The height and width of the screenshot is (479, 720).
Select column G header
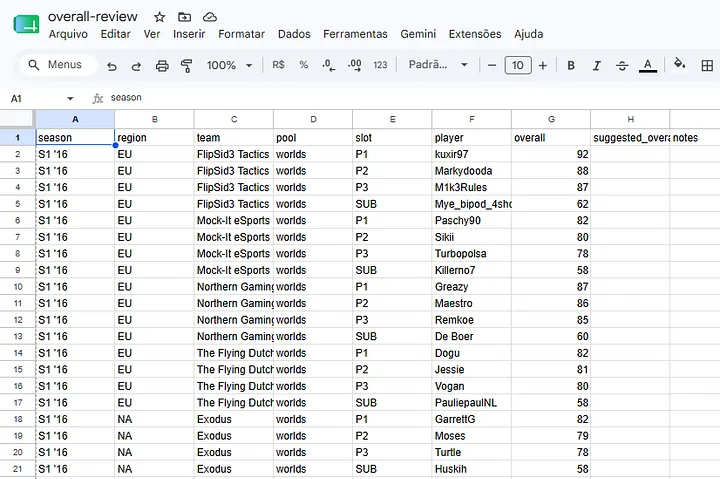551,119
